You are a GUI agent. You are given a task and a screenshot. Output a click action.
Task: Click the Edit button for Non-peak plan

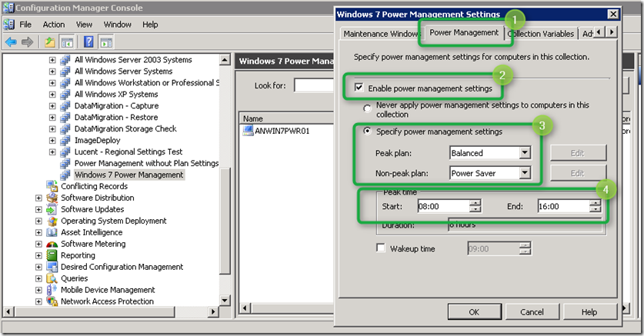[578, 173]
